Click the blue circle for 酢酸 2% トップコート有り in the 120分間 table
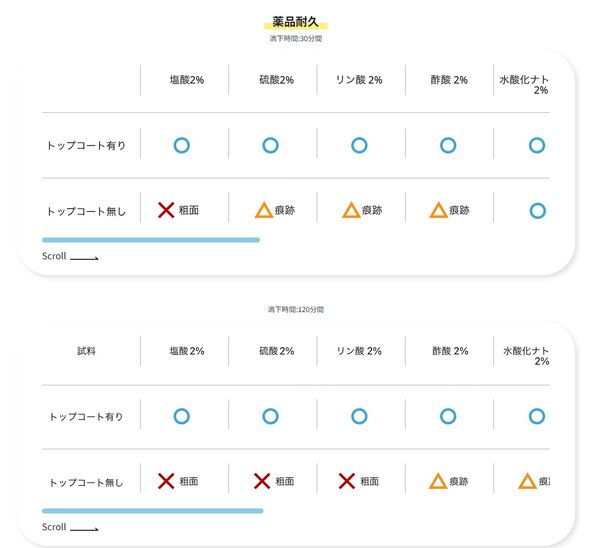 click(448, 416)
